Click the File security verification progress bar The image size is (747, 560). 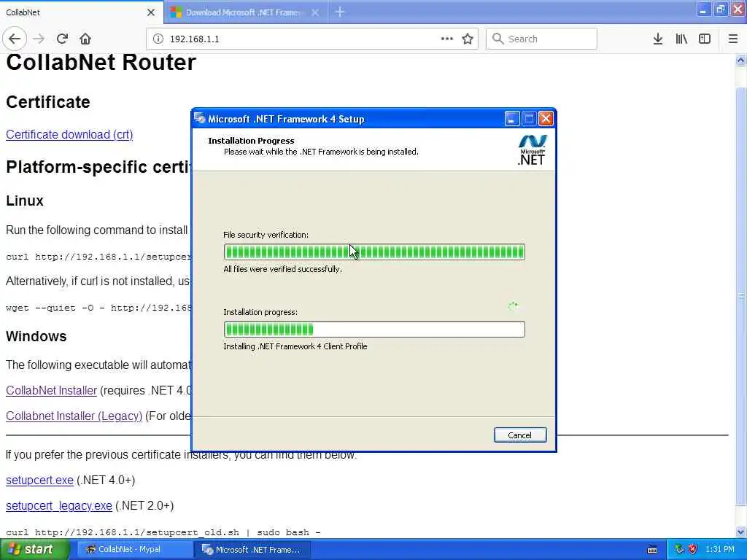pos(374,252)
